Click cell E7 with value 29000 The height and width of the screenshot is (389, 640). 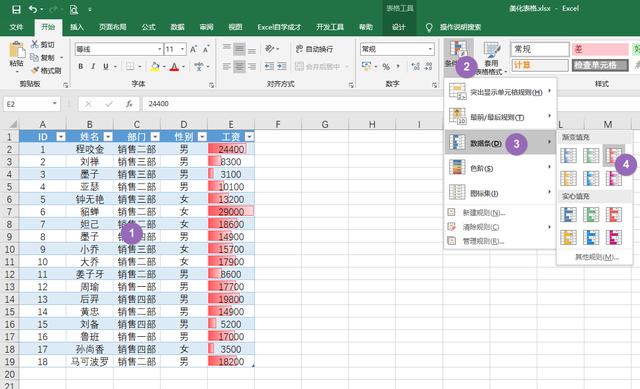231,211
